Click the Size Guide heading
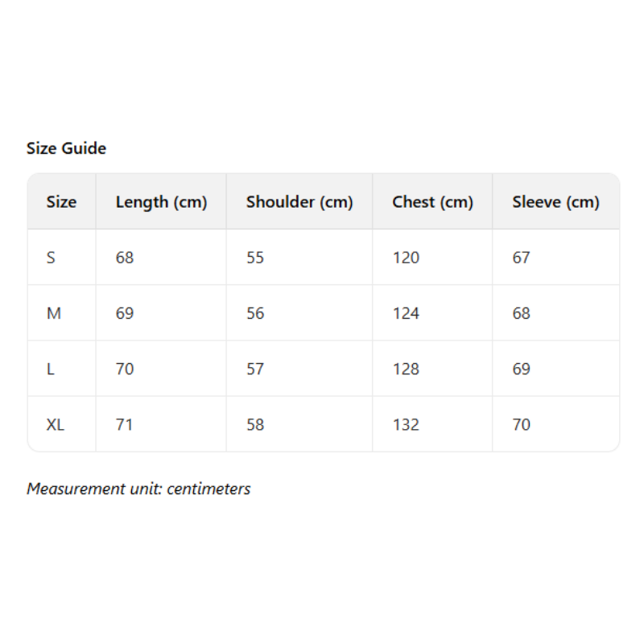Viewport: 644px width, 644px height. 66,148
